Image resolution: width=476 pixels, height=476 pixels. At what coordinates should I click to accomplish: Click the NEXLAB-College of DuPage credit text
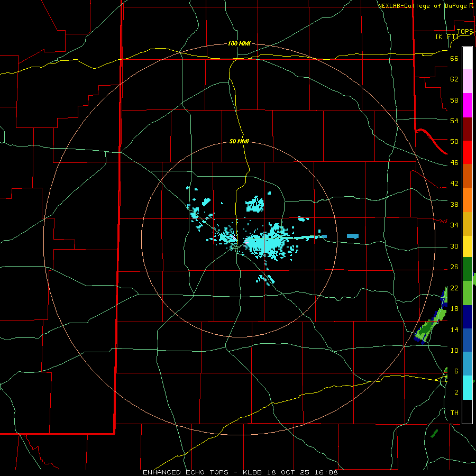423,6
